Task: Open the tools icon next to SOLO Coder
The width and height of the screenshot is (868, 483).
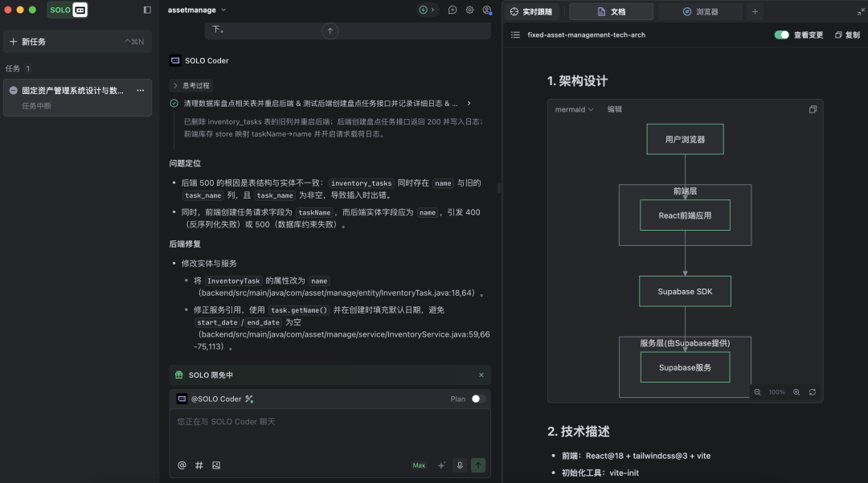Action: 249,399
